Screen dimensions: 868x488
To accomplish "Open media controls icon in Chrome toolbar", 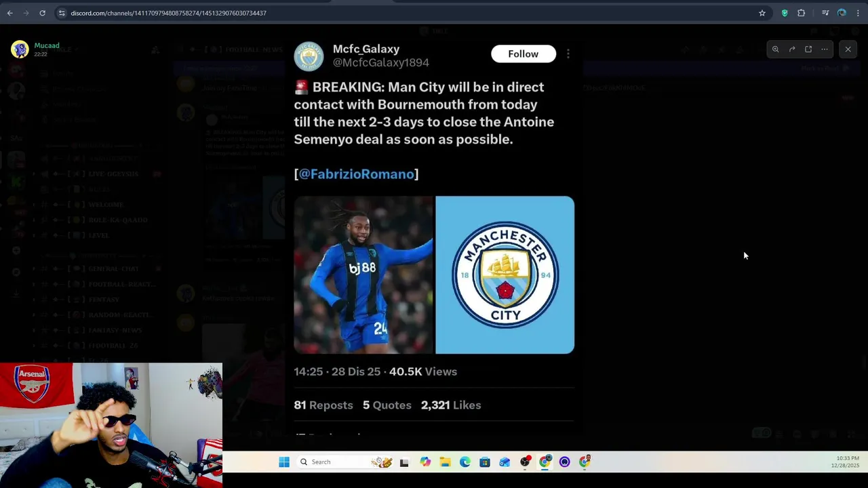I will (x=825, y=13).
